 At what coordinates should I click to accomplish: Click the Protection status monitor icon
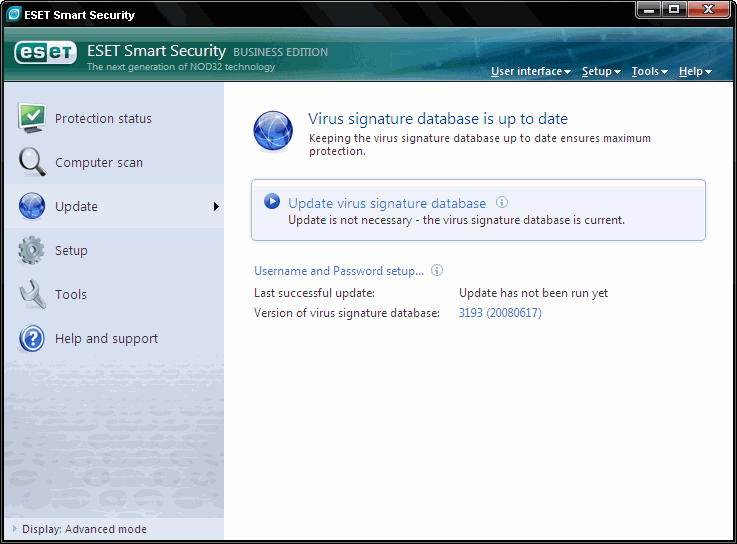(x=32, y=118)
